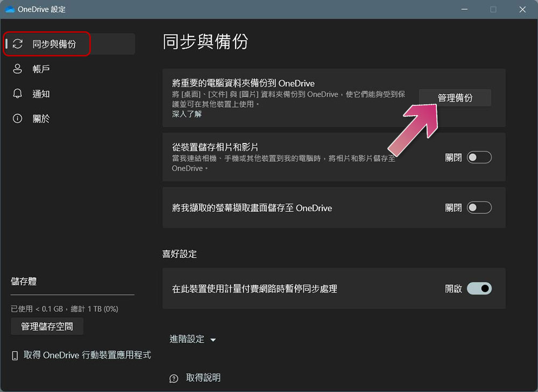This screenshot has height=392, width=538.
Task: Click the 將我擷取的螢幕擷取畫面儲存至 OneDrive label
Action: tap(252, 208)
